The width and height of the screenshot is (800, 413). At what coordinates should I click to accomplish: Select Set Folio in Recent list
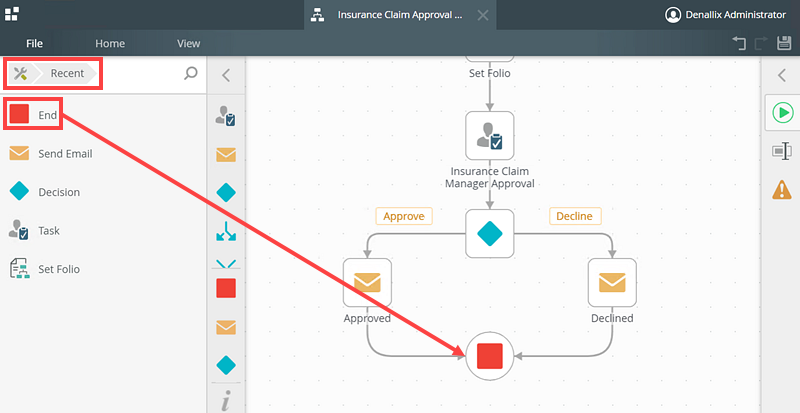(x=45, y=269)
